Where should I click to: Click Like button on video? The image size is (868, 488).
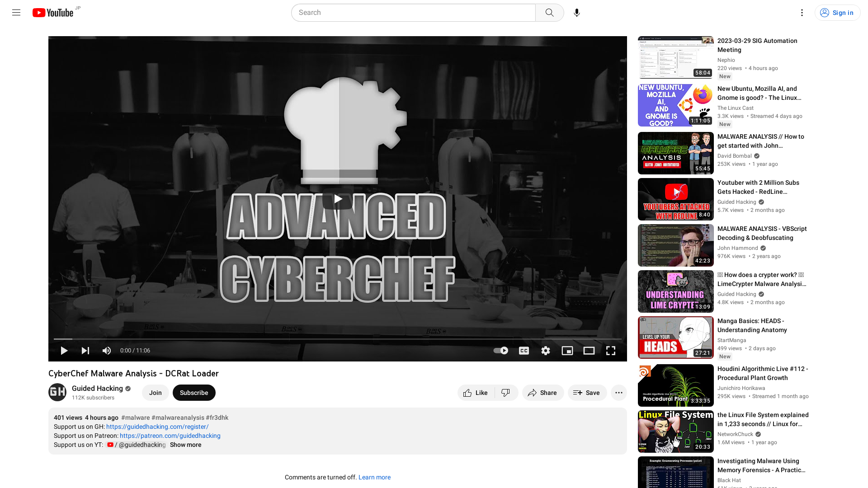coord(475,393)
